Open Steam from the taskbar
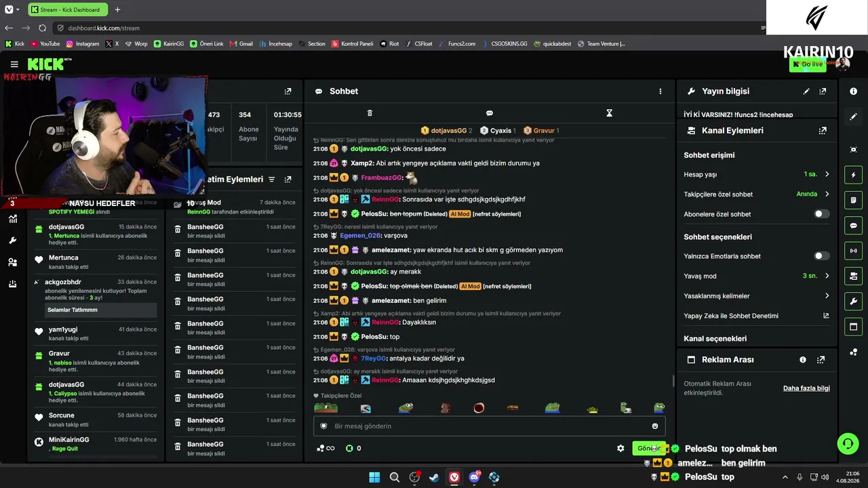Viewport: 868px width, 488px height. point(434,477)
